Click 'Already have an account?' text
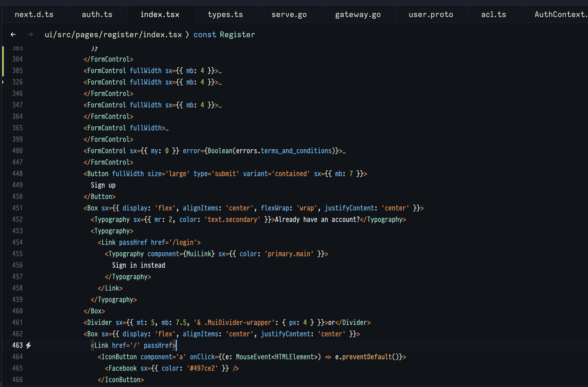Image resolution: width=588 pixels, height=387 pixels. 317,220
